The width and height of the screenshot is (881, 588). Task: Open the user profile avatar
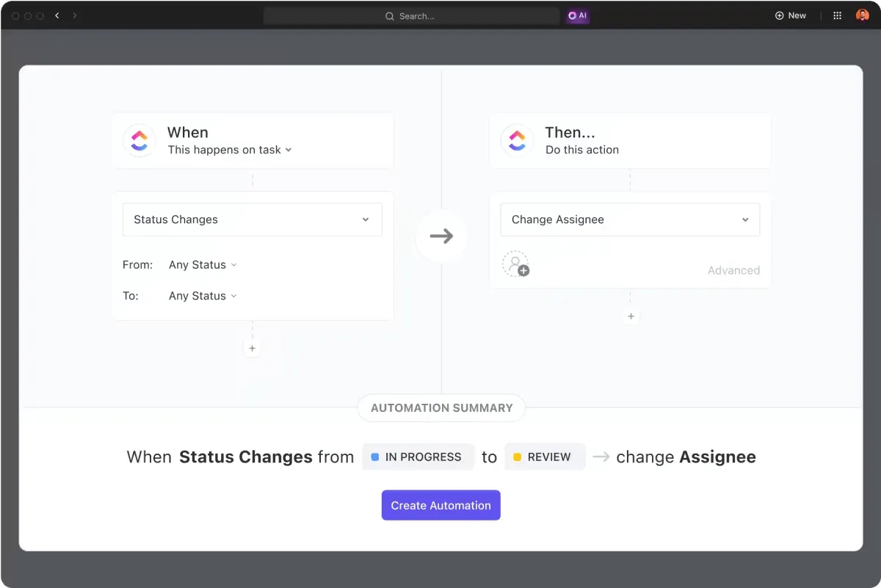point(863,15)
